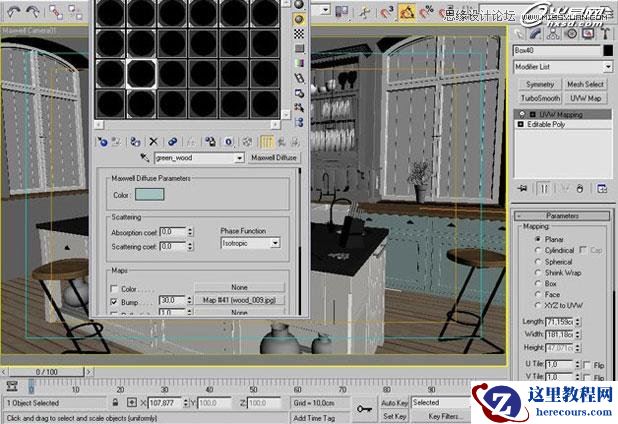Open the reference coordinate system dropdown

pyautogui.click(x=325, y=10)
